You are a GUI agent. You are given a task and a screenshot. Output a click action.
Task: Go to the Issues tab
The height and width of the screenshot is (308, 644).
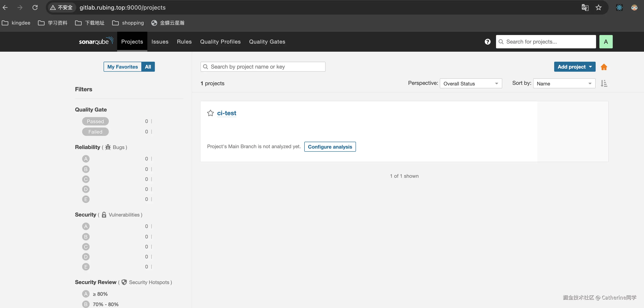[160, 42]
